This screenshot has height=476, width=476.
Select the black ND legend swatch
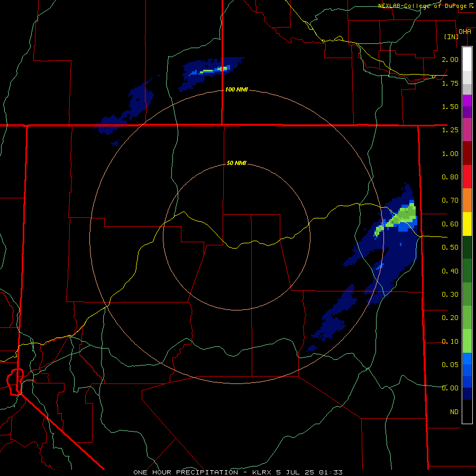tap(467, 411)
